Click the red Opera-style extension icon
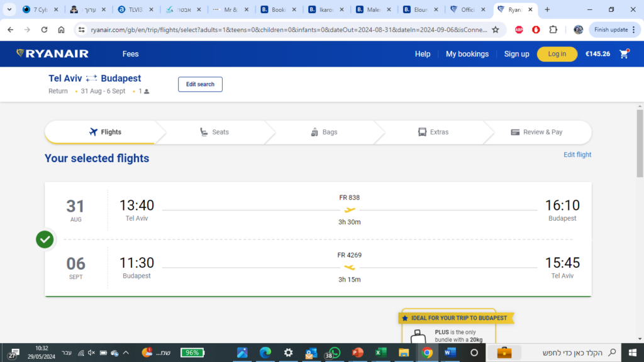644x362 pixels. (536, 30)
